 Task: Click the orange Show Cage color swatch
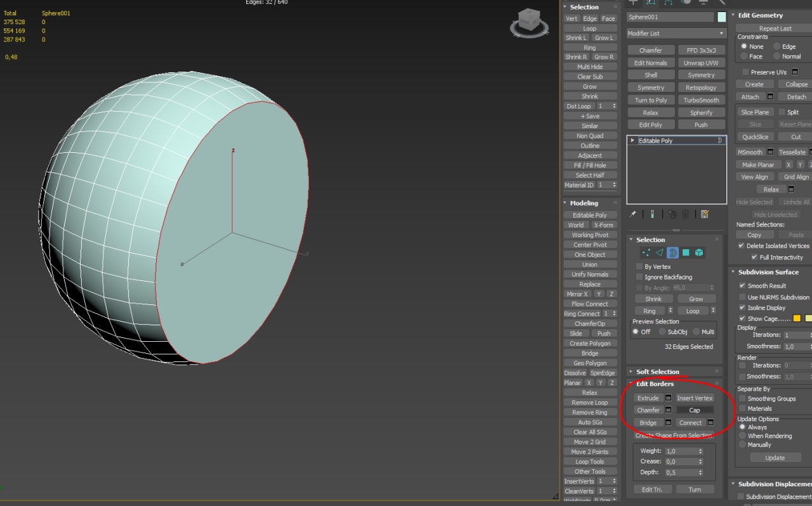pos(797,318)
